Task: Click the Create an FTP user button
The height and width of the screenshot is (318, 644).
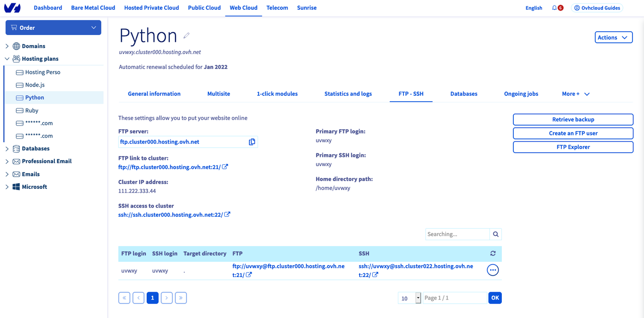Action: point(573,133)
